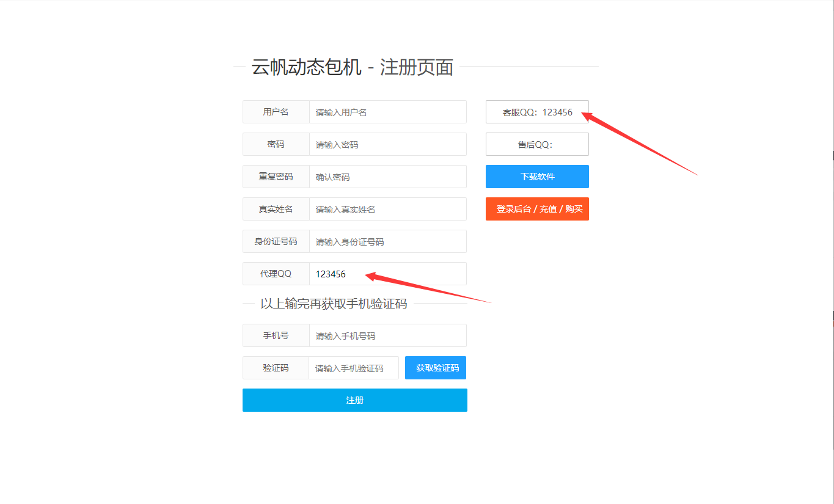
Task: Click the 真实姓名 label
Action: click(276, 209)
